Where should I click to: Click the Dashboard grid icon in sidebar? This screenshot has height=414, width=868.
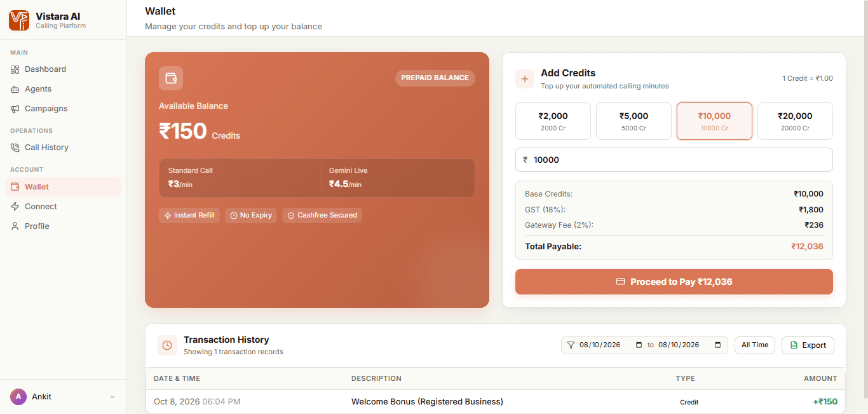click(x=15, y=69)
